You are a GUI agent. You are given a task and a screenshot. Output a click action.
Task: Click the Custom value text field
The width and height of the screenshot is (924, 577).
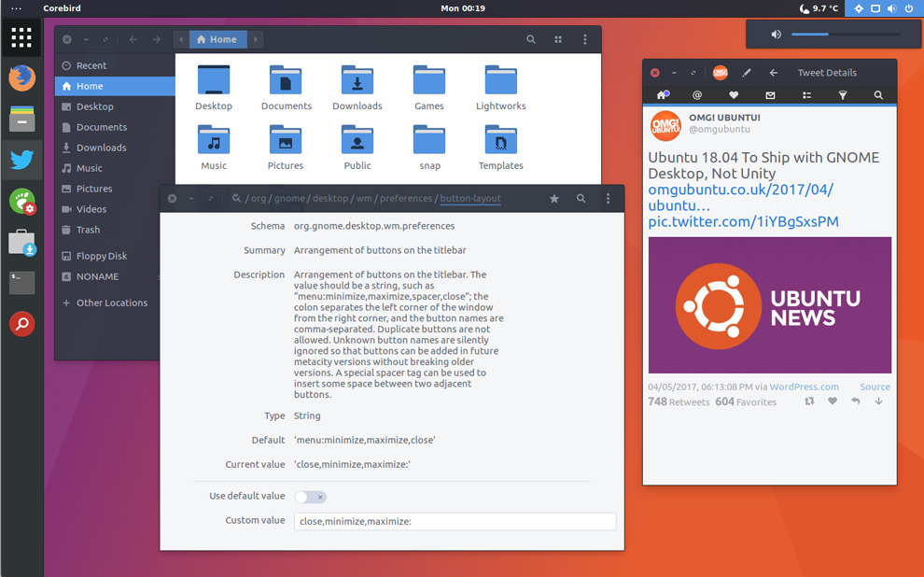(x=455, y=522)
